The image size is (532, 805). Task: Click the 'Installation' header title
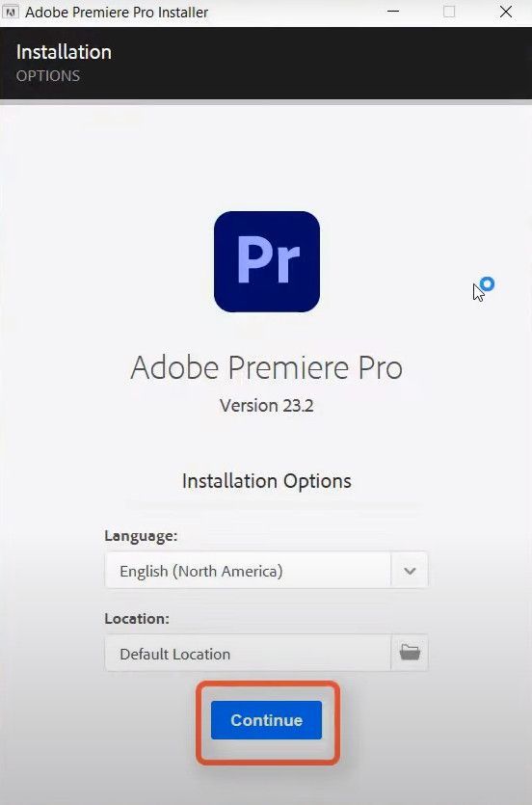[x=64, y=52]
